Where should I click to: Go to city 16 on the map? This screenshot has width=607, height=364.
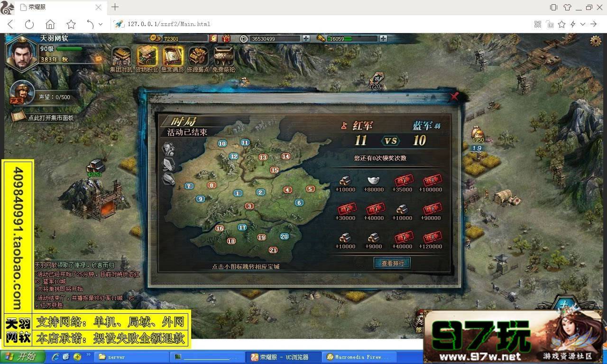click(x=219, y=228)
